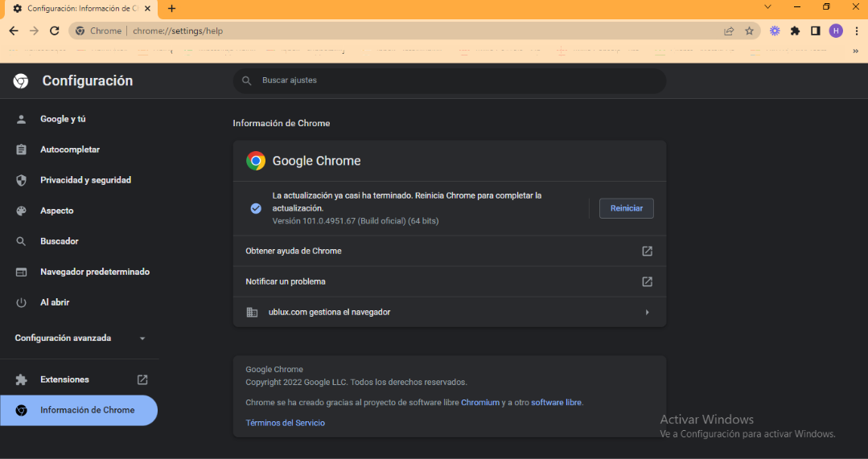Click the browser back arrow
Image resolution: width=868 pixels, height=459 pixels.
(14, 31)
